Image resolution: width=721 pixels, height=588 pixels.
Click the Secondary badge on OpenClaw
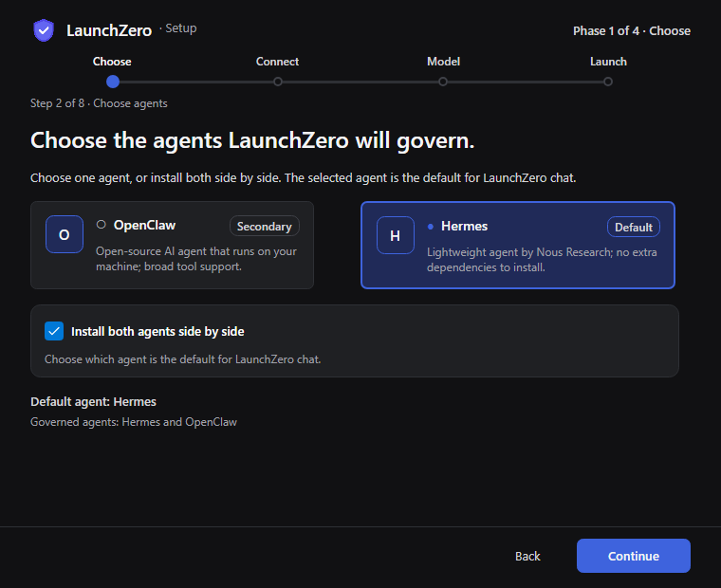click(265, 226)
